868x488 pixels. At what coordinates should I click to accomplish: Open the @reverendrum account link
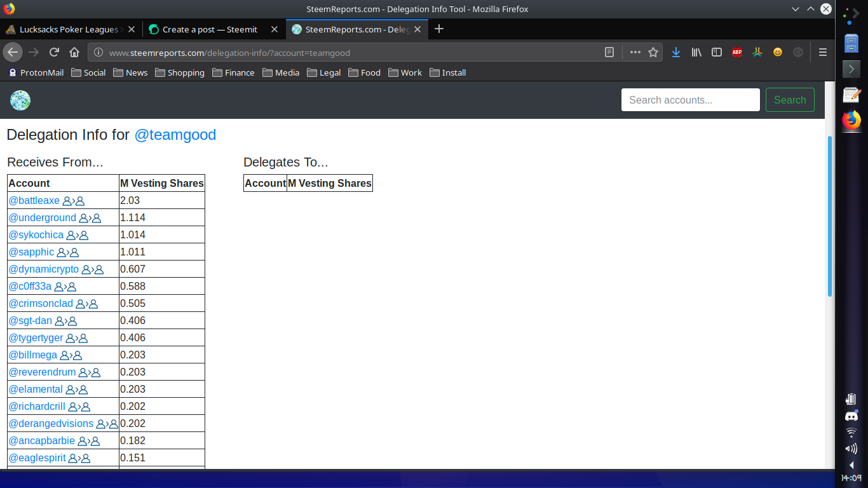pos(42,372)
